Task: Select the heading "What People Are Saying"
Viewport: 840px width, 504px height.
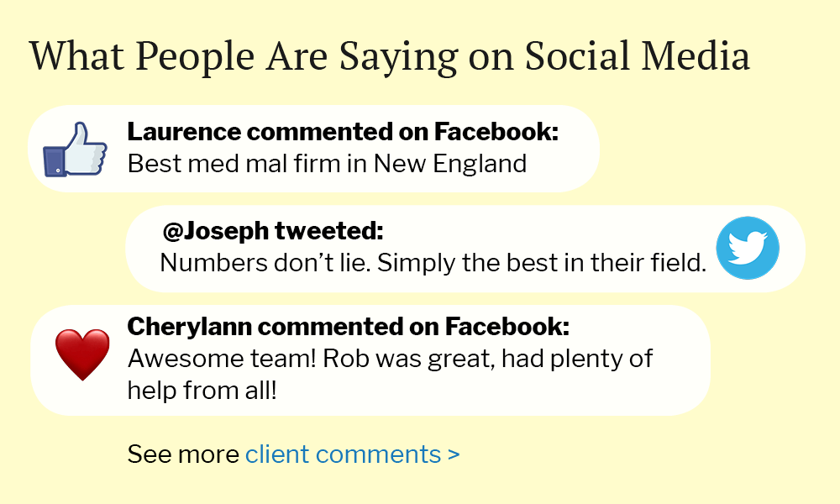Action: (244, 56)
